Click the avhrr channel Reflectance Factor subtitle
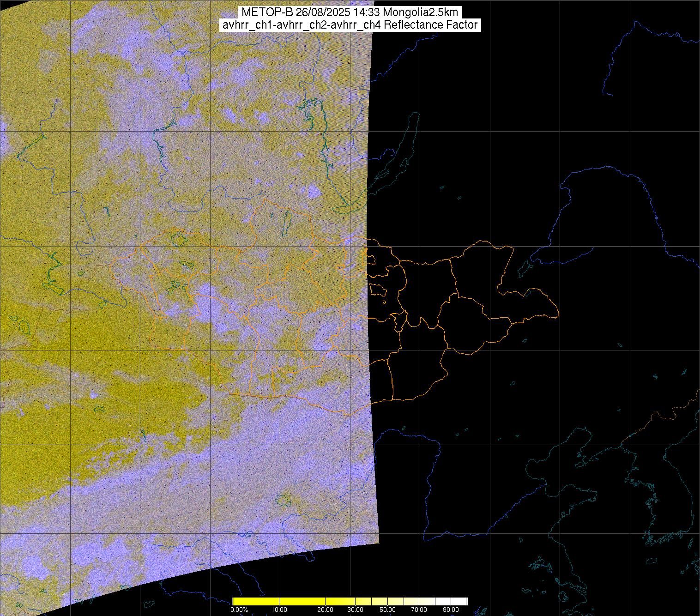 click(350, 25)
